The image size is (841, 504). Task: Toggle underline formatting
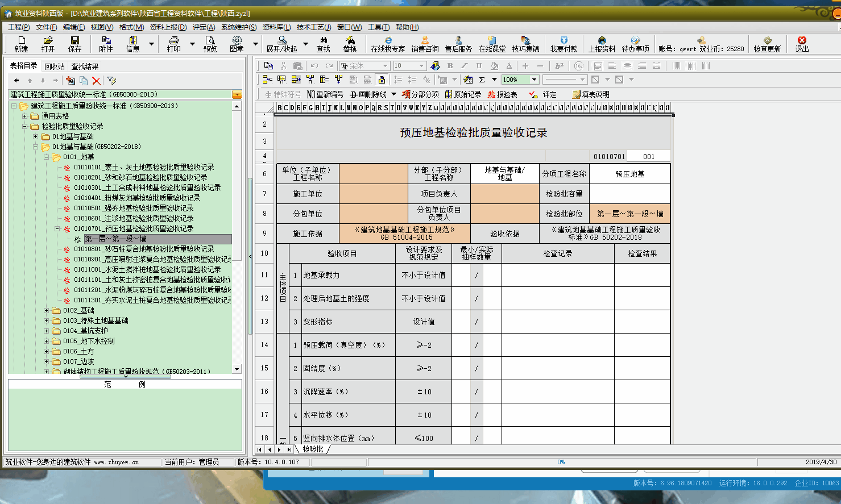[x=479, y=65]
